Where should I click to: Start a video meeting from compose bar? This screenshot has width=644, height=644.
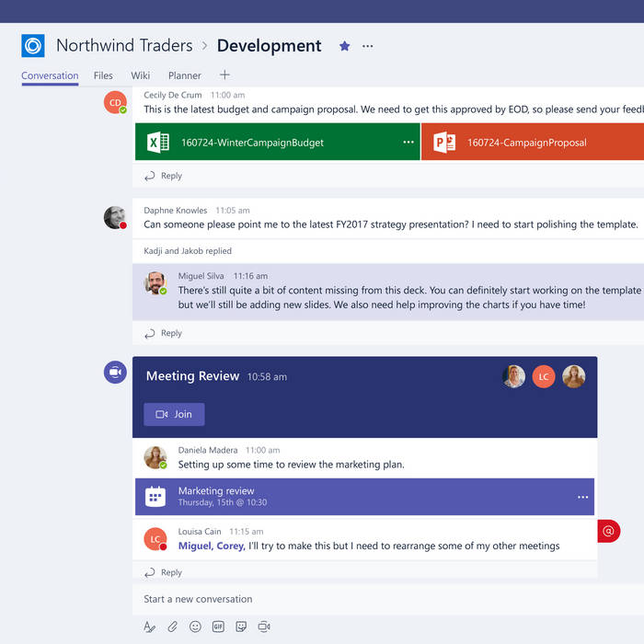coord(264,627)
